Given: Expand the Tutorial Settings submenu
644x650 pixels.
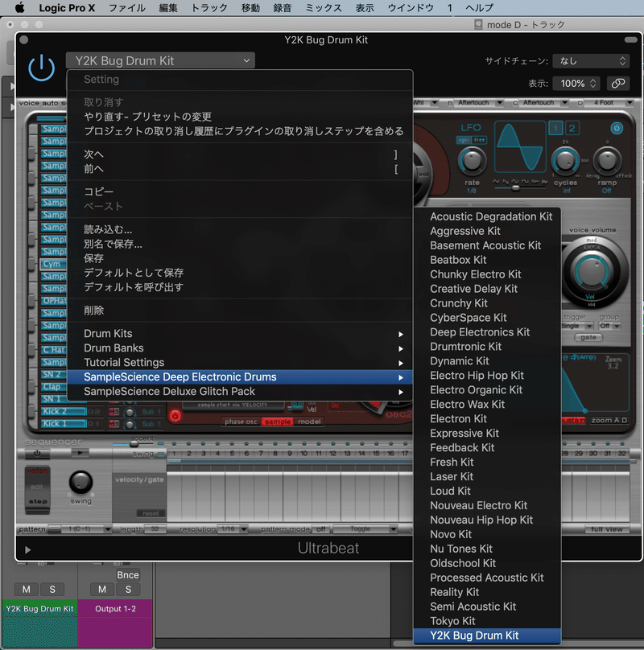Looking at the screenshot, I should click(240, 363).
